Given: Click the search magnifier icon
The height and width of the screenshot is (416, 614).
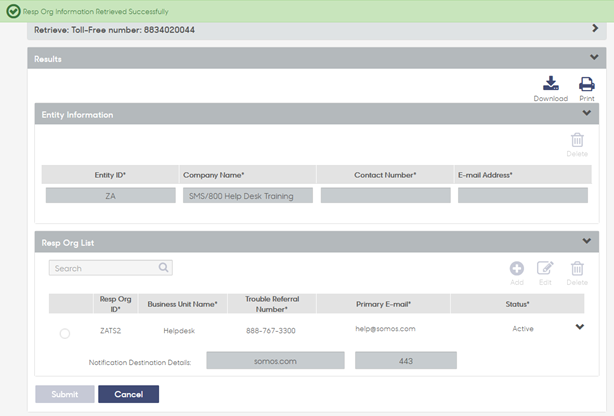Looking at the screenshot, I should (x=163, y=268).
